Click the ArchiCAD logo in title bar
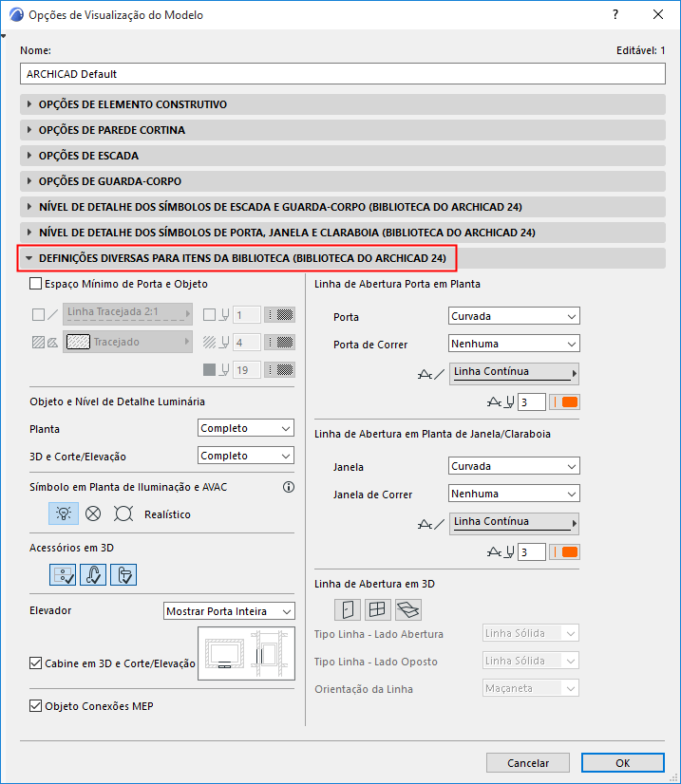 [16, 14]
